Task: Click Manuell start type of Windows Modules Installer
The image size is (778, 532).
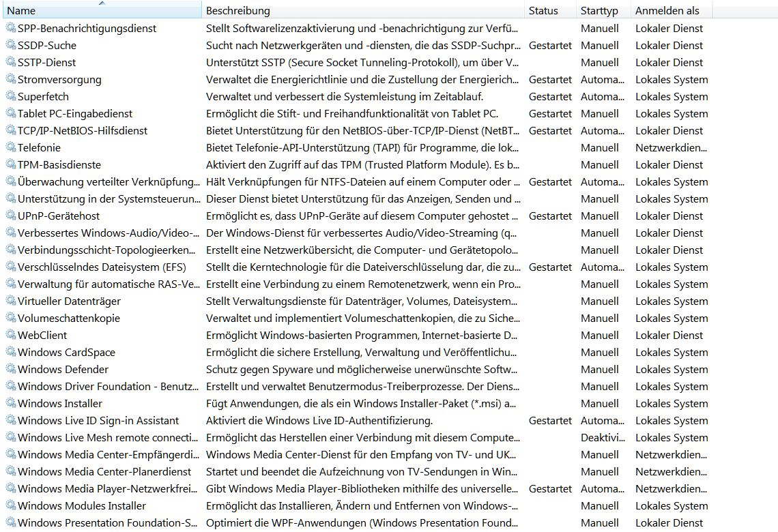Action: [x=599, y=505]
